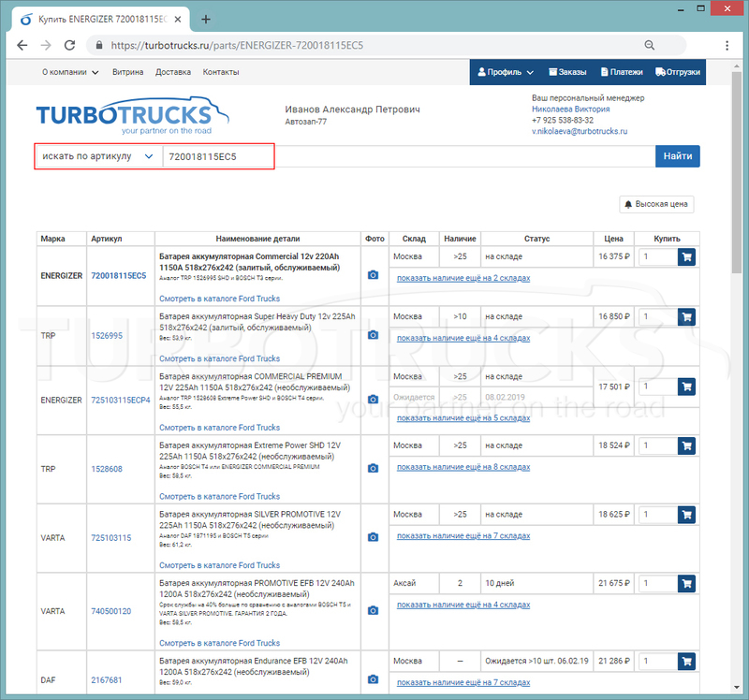This screenshot has height=700, width=749.
Task: Go to Отгрузки section
Action: tap(678, 72)
